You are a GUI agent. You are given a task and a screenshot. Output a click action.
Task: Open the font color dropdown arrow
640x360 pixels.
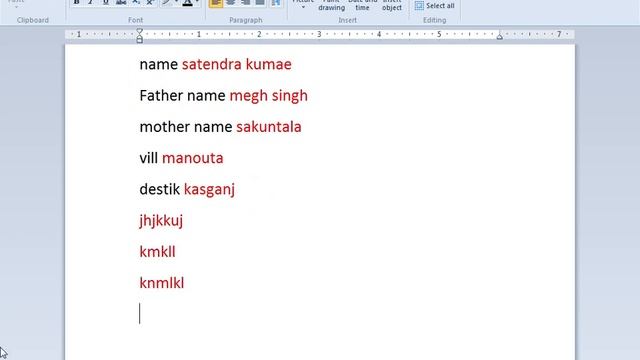[x=197, y=2]
